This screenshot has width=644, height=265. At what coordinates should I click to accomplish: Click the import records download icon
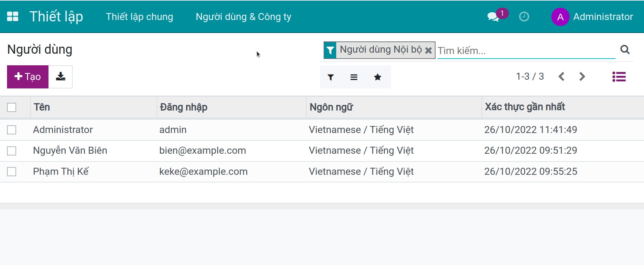[61, 77]
